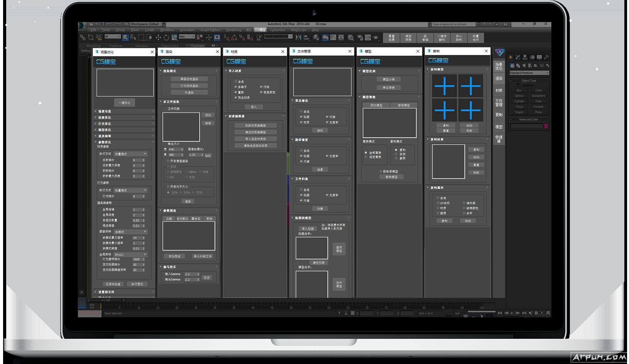This screenshot has height=364, width=629.
Task: Click the Bind to Space Warp icon
Action: pos(99,37)
